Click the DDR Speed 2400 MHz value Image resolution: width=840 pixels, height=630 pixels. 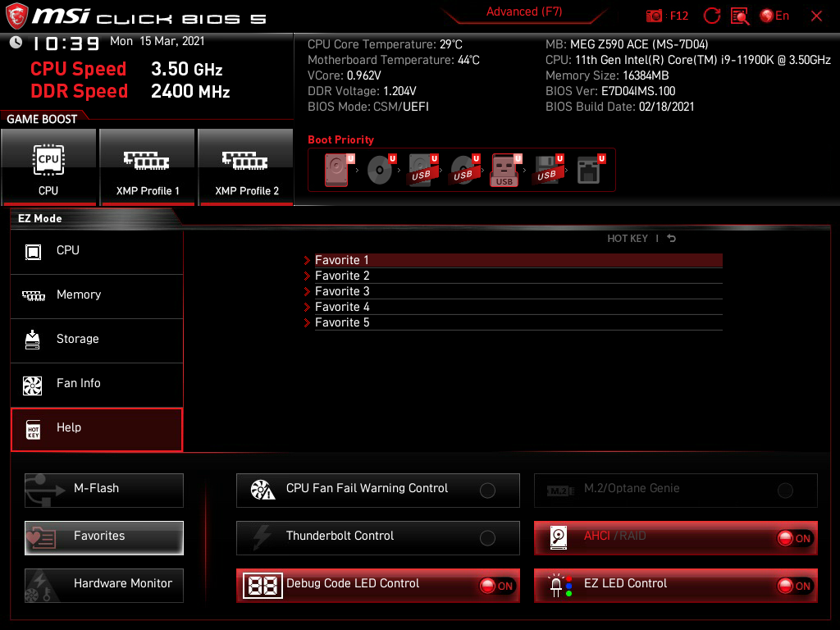[x=190, y=92]
